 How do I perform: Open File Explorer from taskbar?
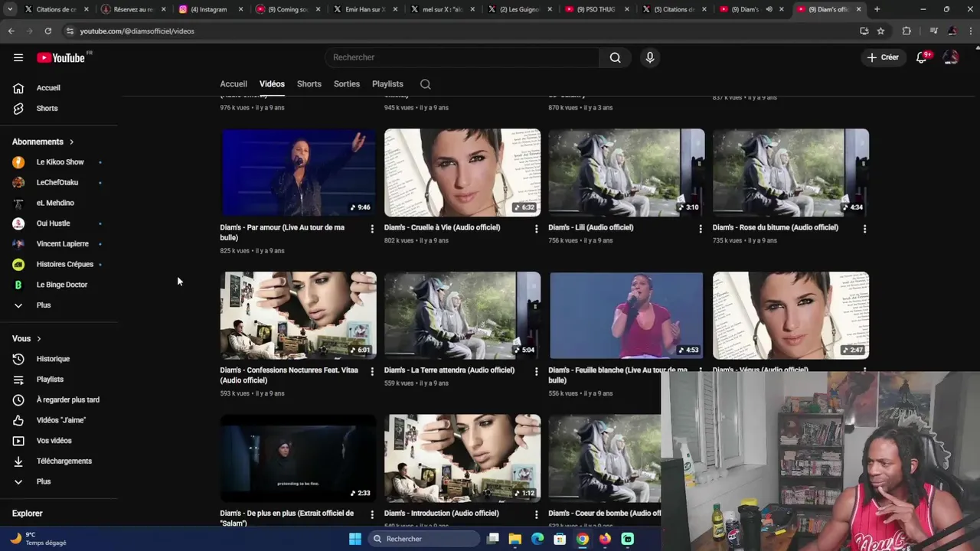515,539
